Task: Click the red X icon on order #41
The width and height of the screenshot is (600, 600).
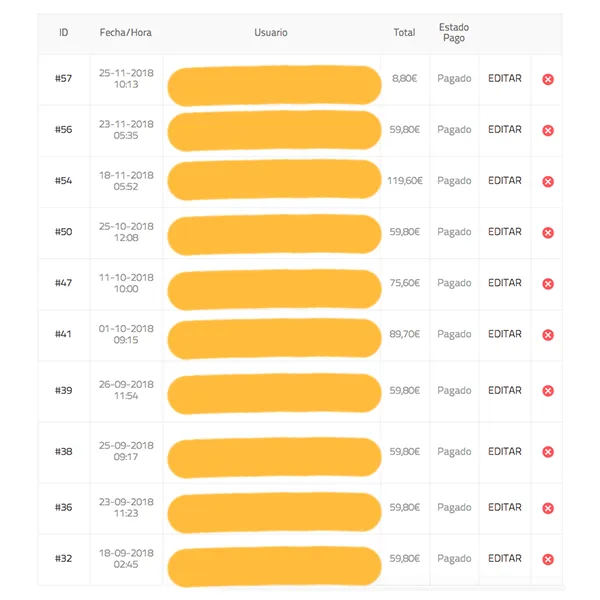Action: point(548,335)
